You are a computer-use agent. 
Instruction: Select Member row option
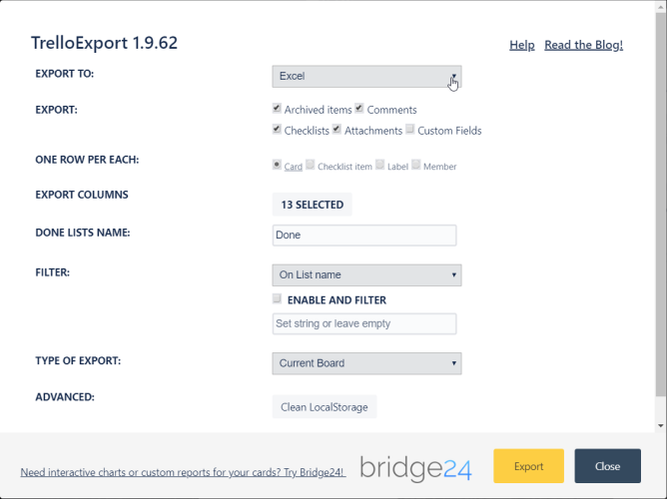[416, 165]
